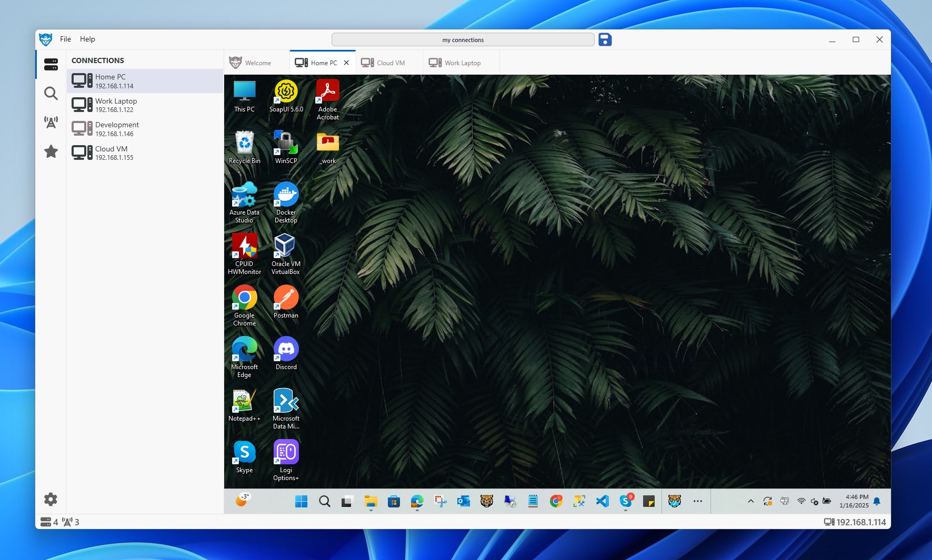Switch to the Welcome tab
Image resolution: width=932 pixels, height=560 pixels.
click(x=257, y=62)
